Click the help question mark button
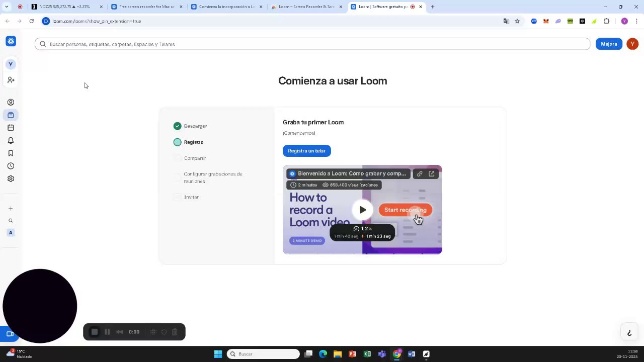 629,333
